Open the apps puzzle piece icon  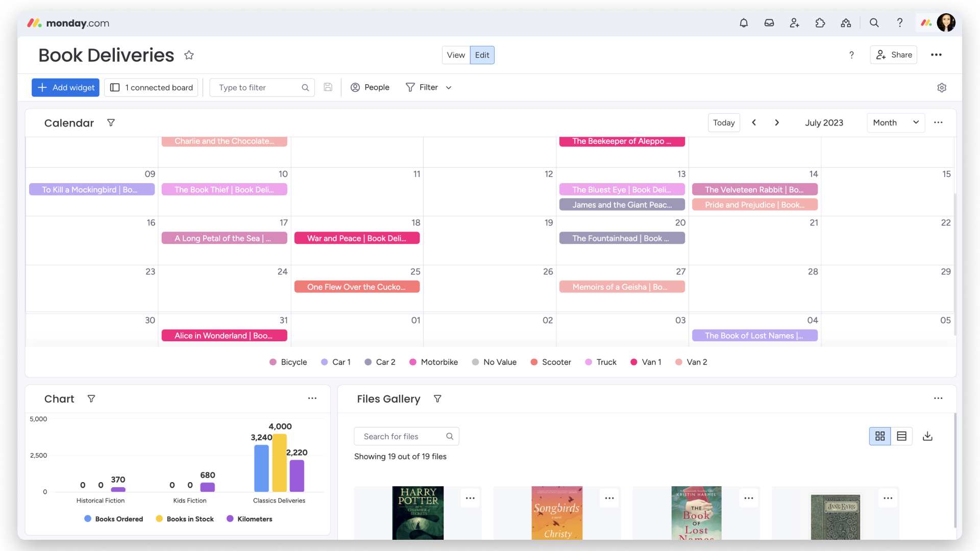tap(820, 23)
